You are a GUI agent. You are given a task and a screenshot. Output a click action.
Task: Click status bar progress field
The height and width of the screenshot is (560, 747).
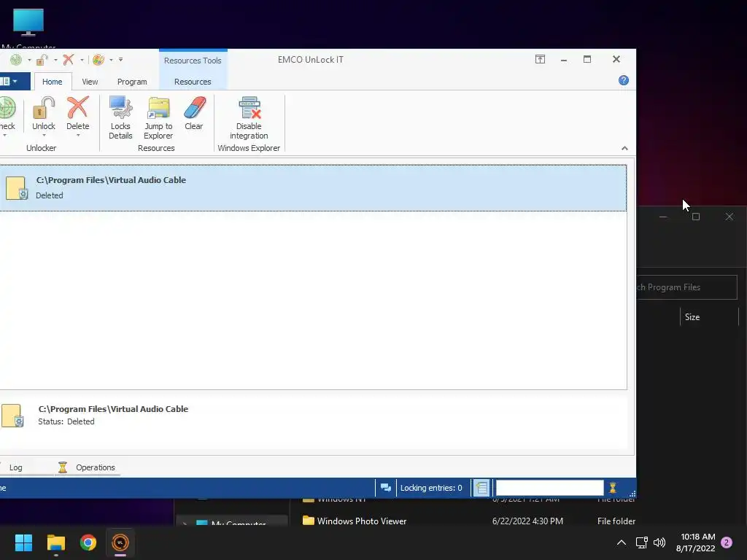pyautogui.click(x=549, y=488)
